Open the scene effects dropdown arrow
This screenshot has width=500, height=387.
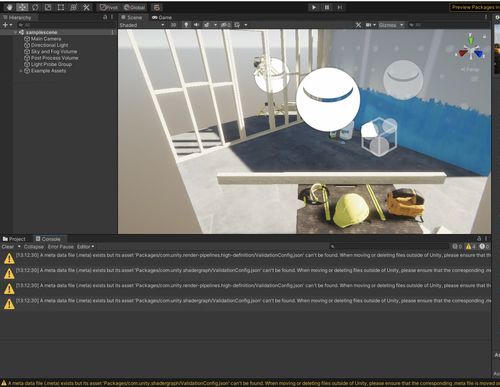click(215, 25)
